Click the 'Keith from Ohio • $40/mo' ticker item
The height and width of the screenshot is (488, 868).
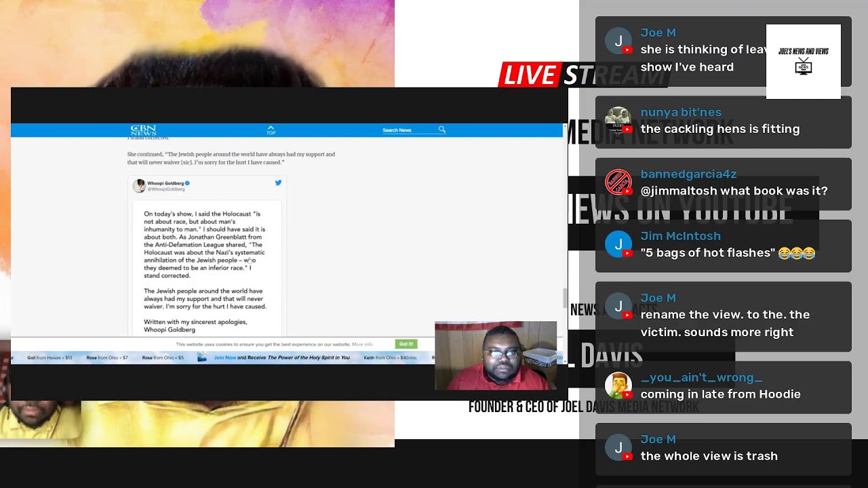390,357
